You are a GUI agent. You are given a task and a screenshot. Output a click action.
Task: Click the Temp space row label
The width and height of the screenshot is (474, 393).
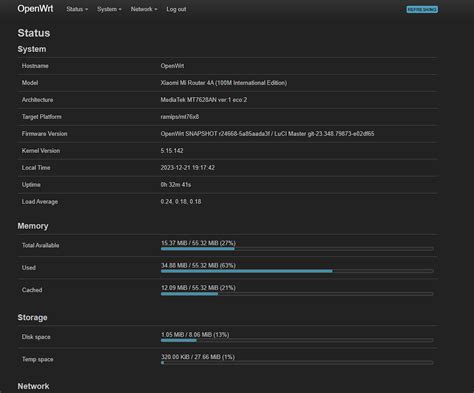(37, 359)
